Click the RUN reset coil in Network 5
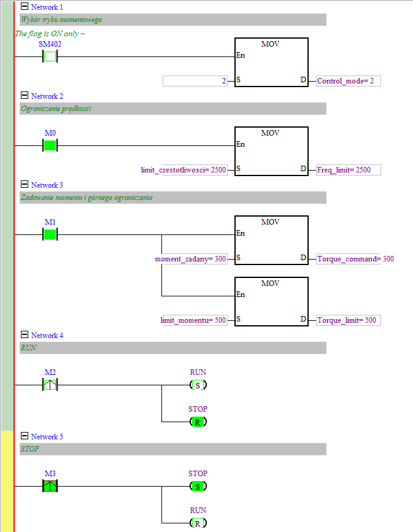413x532 pixels. (198, 523)
